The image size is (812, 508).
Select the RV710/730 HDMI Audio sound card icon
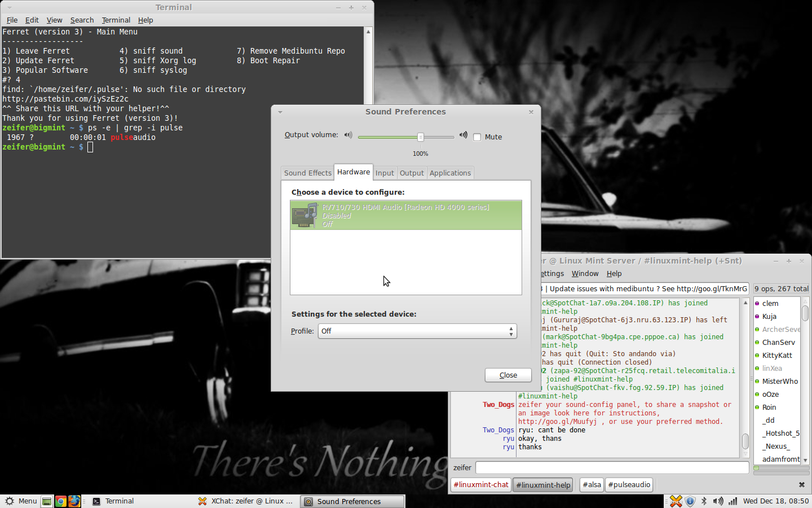click(304, 215)
